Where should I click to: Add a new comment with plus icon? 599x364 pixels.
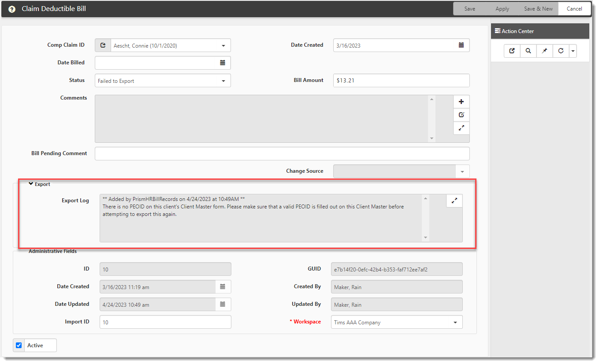coord(461,102)
